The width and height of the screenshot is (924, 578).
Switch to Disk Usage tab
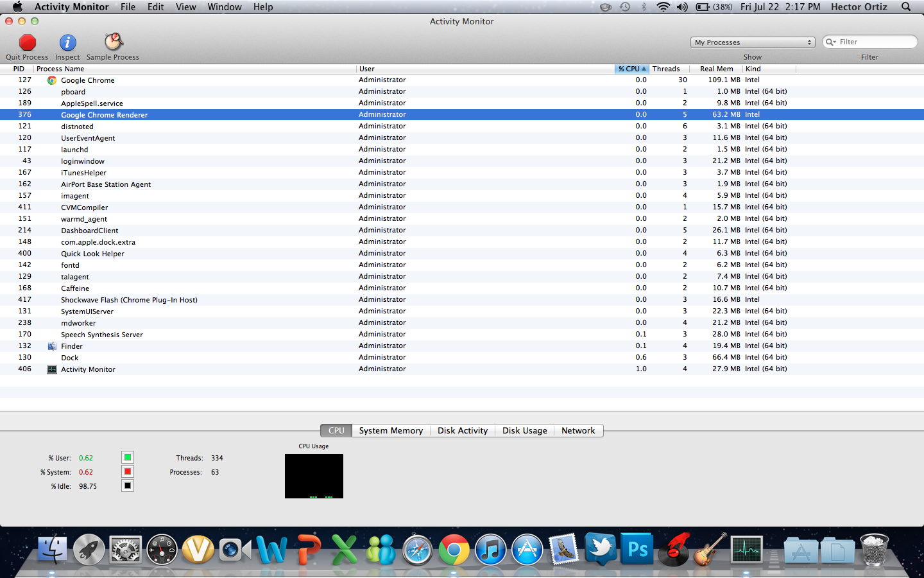(x=525, y=431)
